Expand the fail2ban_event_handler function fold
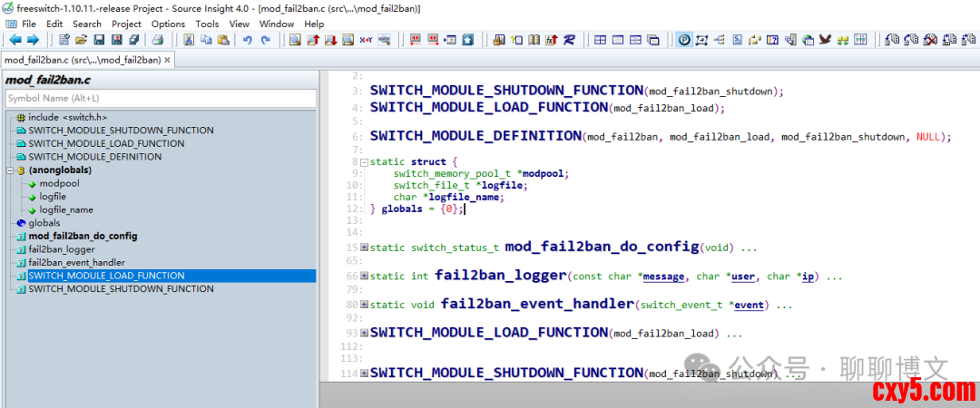This screenshot has width=980, height=408. 364,306
